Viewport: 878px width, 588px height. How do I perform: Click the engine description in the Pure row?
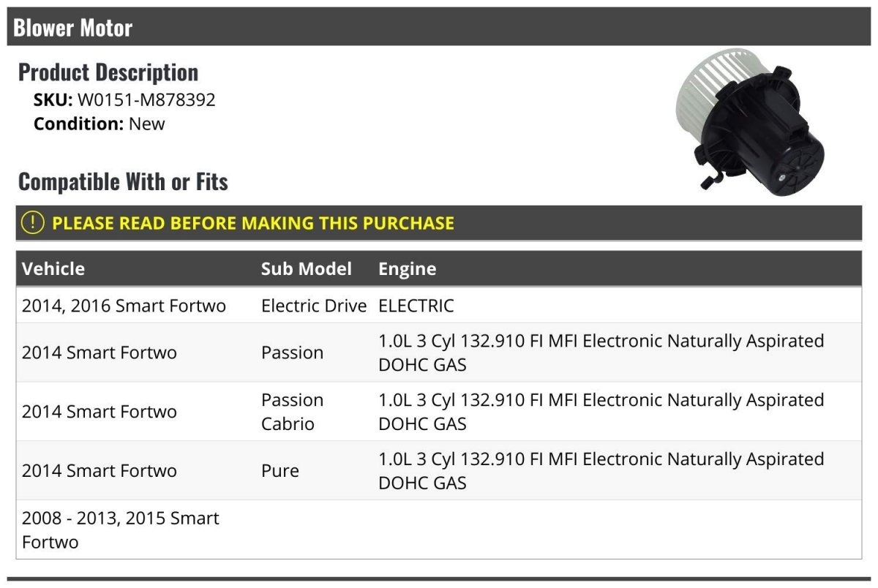(x=601, y=470)
